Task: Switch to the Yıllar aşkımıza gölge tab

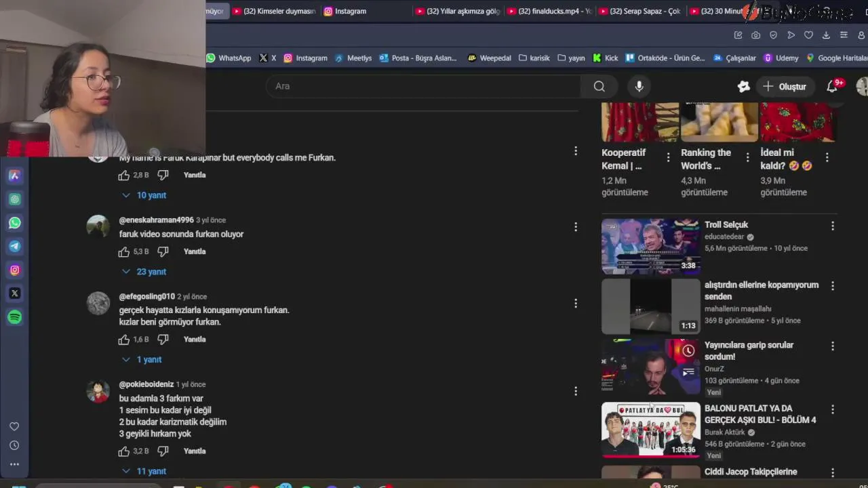Action: pos(457,11)
